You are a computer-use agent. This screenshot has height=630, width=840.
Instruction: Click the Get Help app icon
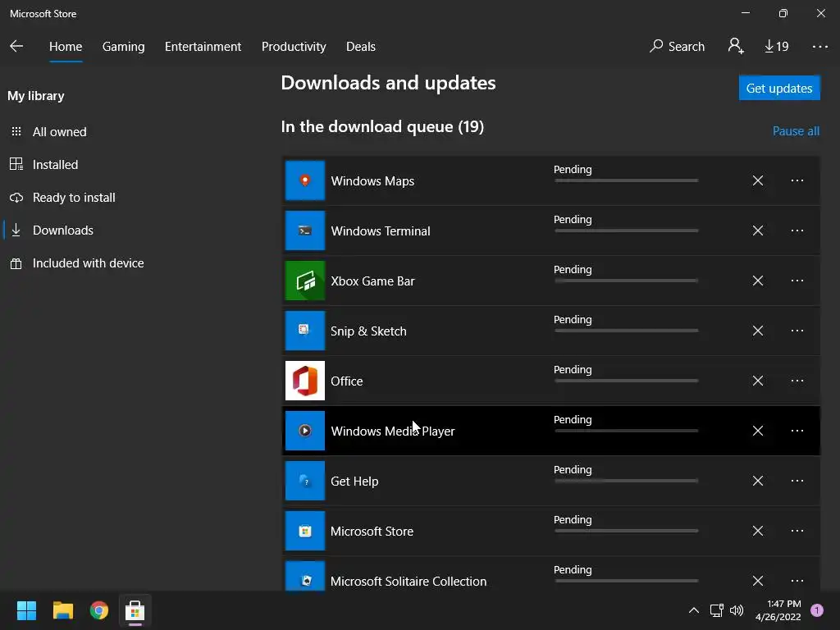point(305,481)
